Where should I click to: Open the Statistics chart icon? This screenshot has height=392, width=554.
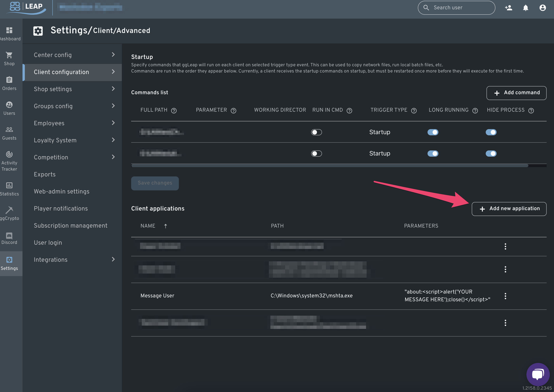(x=9, y=185)
